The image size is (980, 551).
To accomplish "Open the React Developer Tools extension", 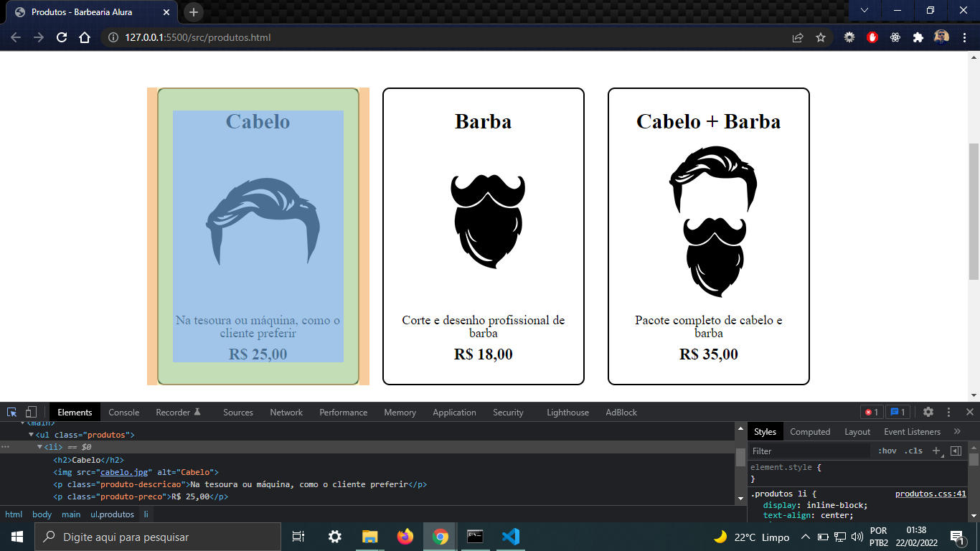I will (895, 37).
